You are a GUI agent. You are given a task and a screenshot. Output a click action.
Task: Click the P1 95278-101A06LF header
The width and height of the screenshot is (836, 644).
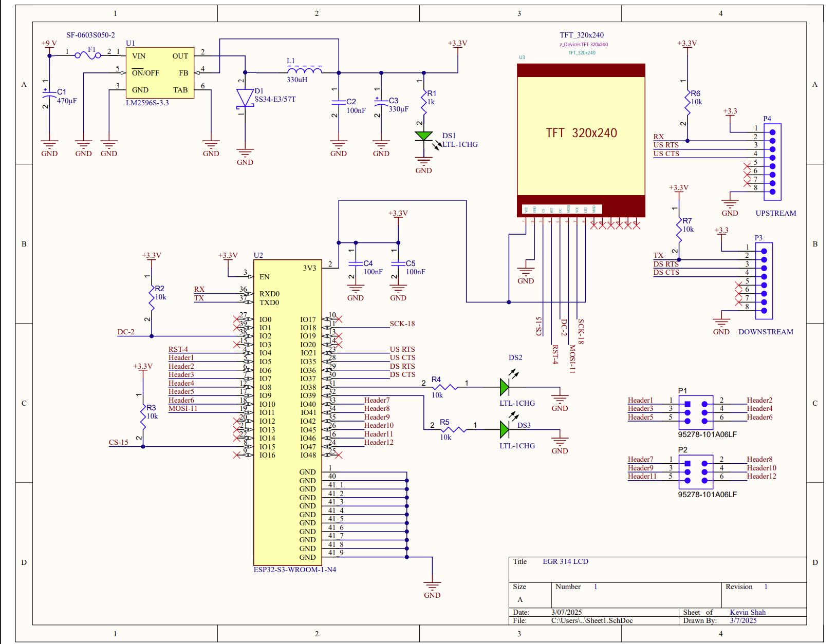click(696, 412)
